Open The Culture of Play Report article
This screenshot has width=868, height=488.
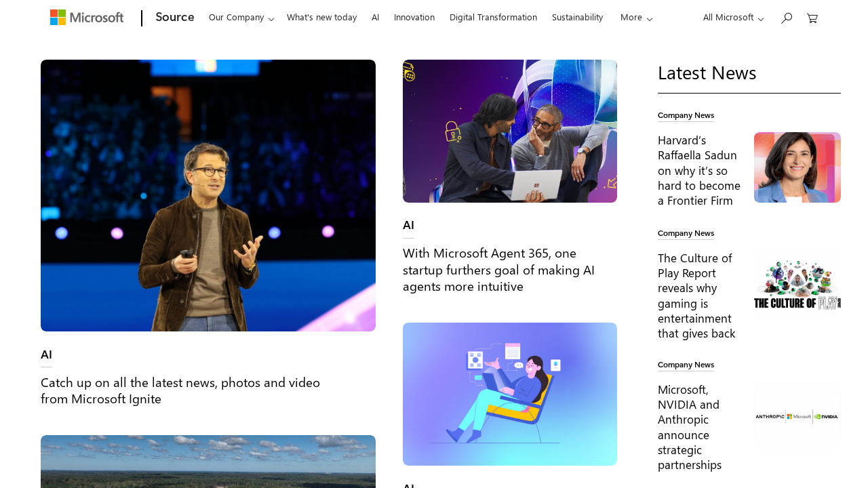[x=696, y=294]
